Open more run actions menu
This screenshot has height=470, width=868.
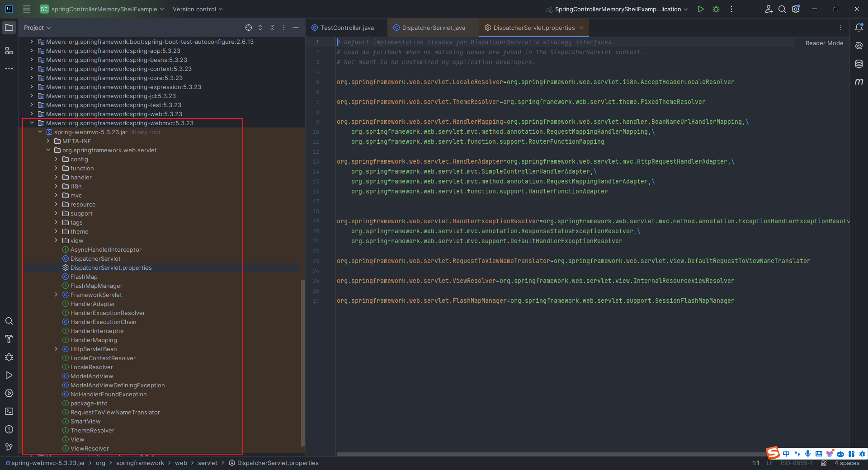click(x=731, y=9)
